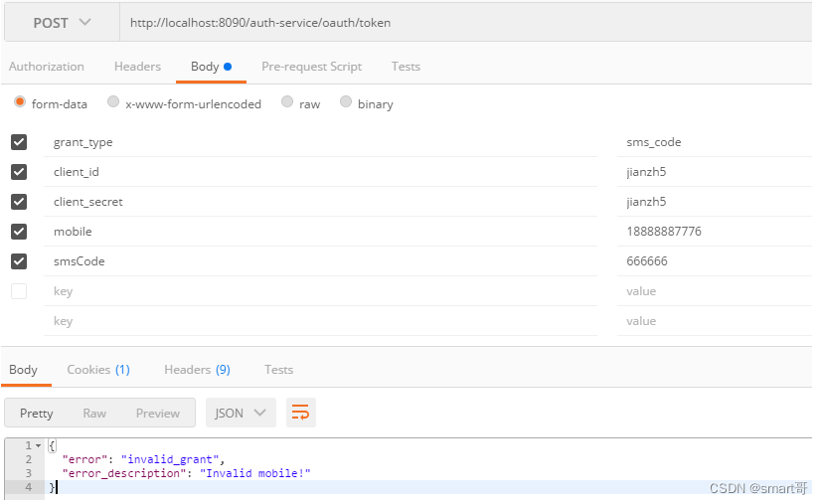Switch response view to Preview

tap(158, 414)
